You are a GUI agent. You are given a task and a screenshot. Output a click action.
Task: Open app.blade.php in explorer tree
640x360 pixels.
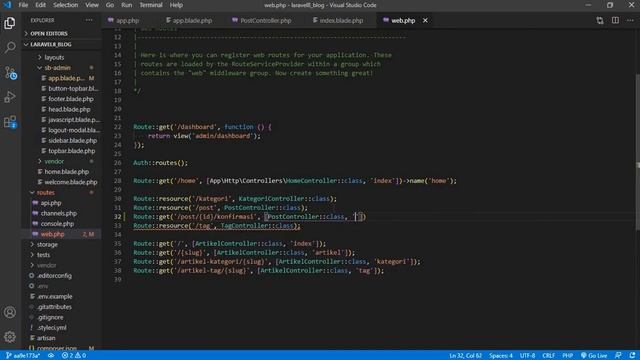pos(67,78)
